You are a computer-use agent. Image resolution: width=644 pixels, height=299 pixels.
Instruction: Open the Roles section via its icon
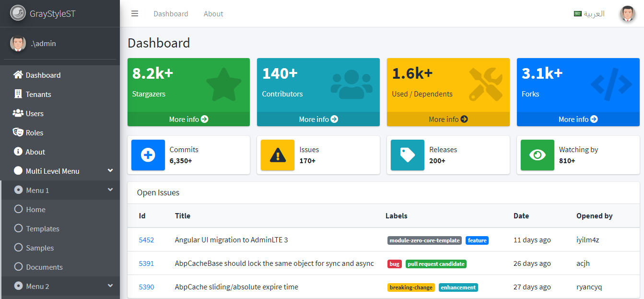tap(18, 132)
